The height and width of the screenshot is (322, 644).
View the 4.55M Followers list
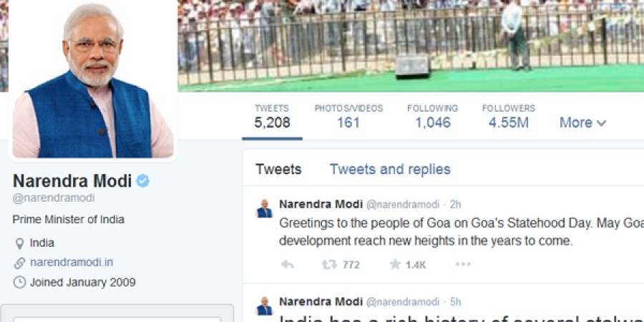pos(509,116)
